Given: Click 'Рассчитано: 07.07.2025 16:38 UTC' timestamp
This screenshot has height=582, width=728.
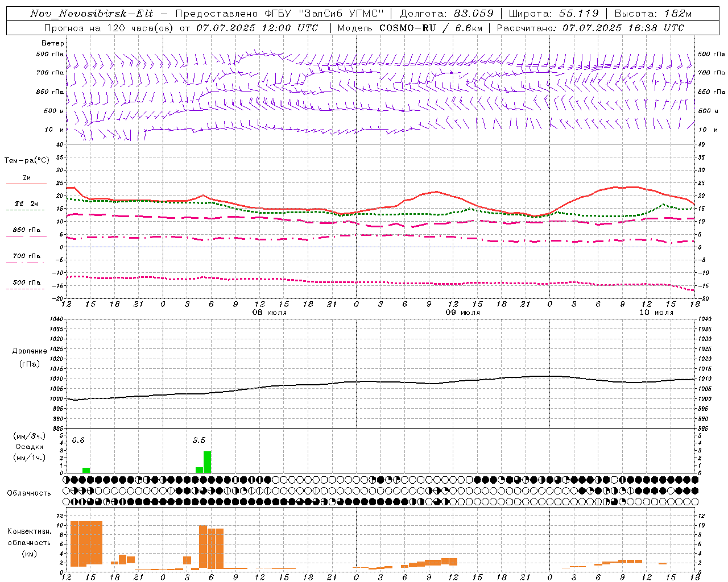Looking at the screenshot, I should pyautogui.click(x=590, y=28).
